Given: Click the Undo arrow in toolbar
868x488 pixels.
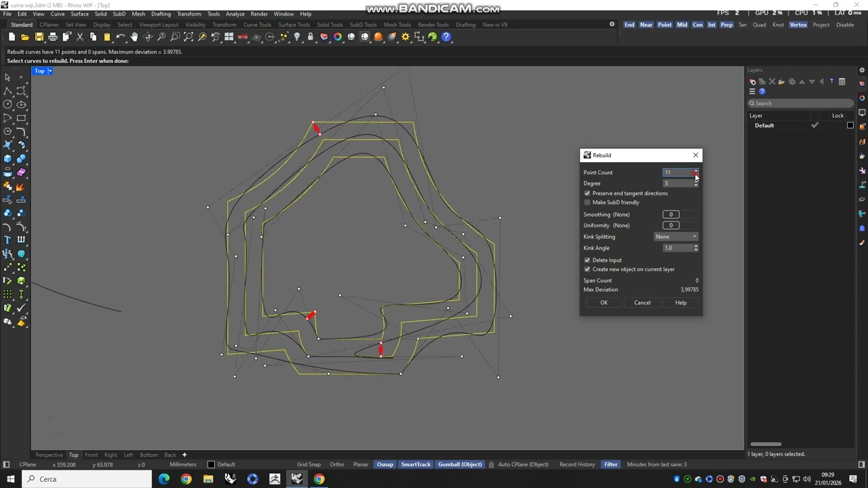Looking at the screenshot, I should (x=120, y=37).
